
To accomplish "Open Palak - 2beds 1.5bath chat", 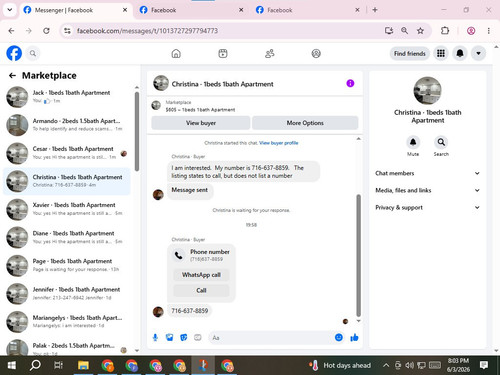I will [x=67, y=347].
